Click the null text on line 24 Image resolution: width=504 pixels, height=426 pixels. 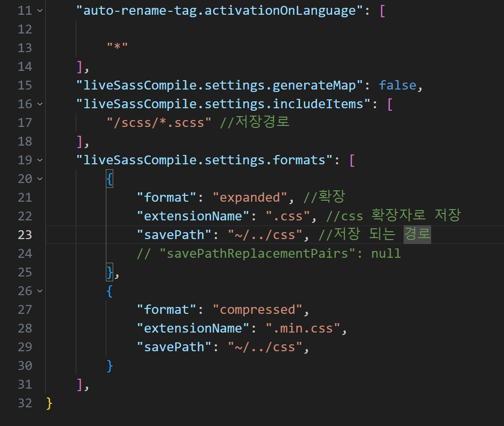click(386, 253)
